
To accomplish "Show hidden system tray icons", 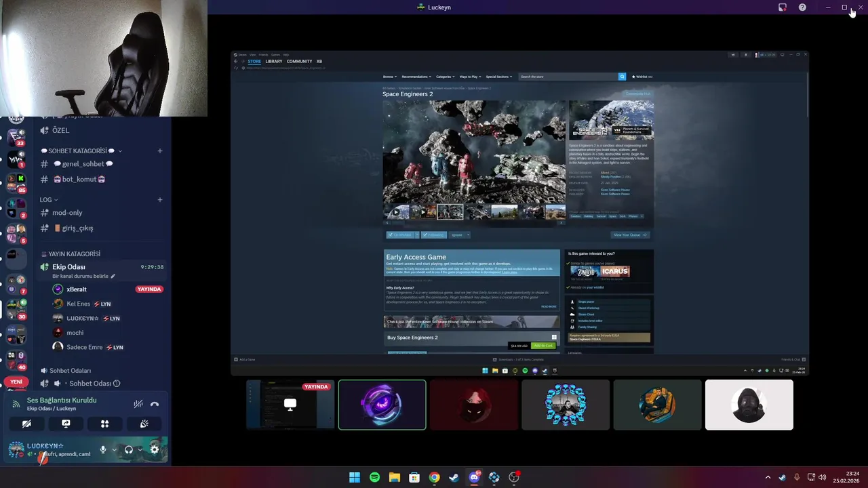I will 768,477.
